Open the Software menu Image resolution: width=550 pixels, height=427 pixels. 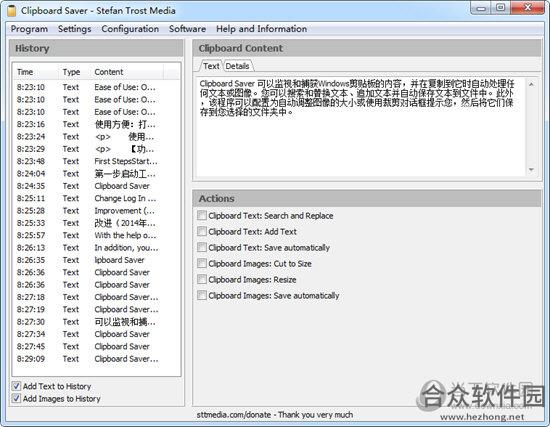click(x=187, y=29)
